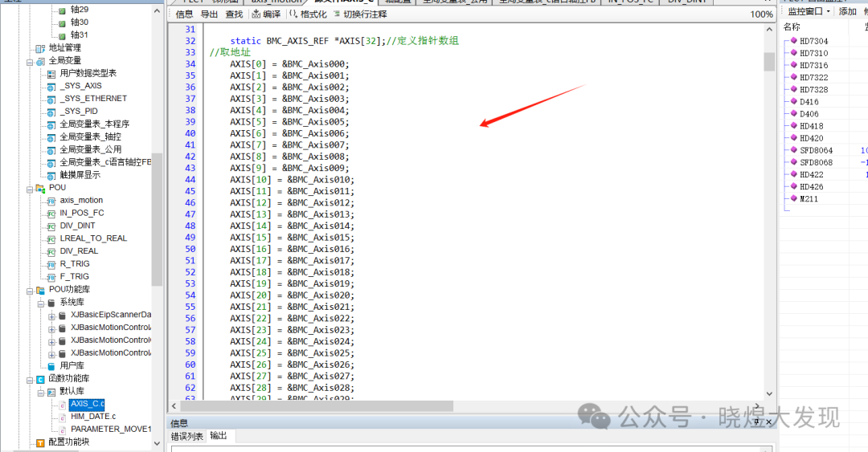Click the R_TRIG FB icon

51,264
